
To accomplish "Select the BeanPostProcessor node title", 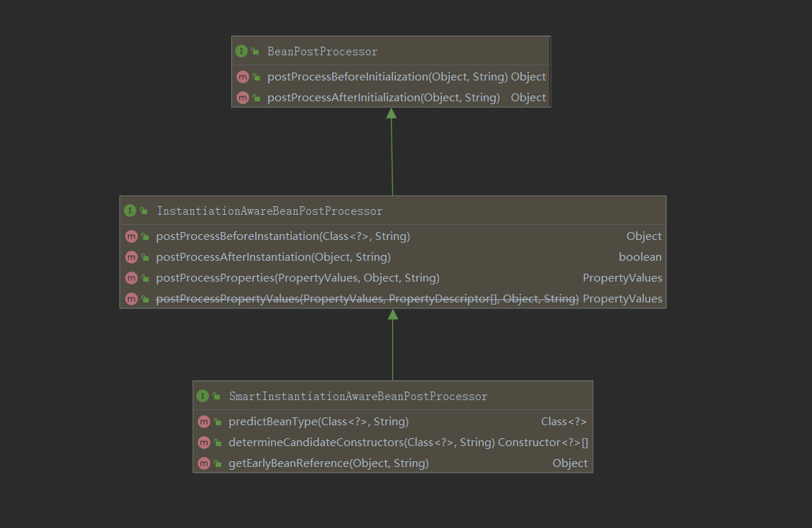I will pos(322,51).
